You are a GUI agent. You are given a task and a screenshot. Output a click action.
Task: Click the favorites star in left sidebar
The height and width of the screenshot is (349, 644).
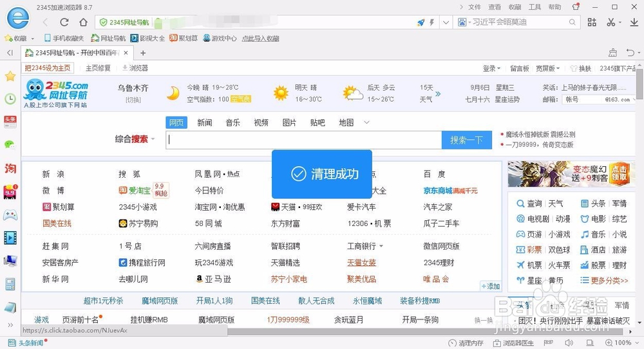(10, 76)
